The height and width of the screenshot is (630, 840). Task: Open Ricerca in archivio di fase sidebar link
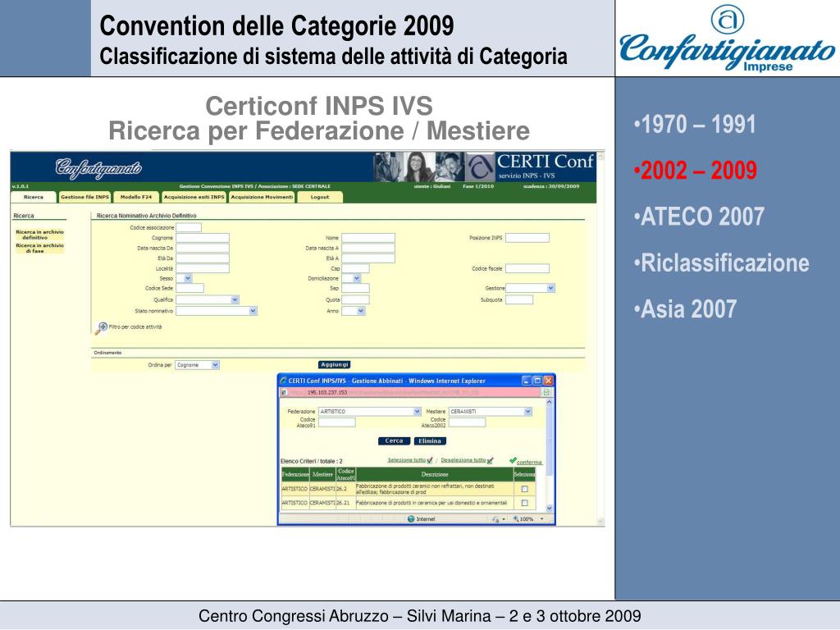click(x=39, y=248)
